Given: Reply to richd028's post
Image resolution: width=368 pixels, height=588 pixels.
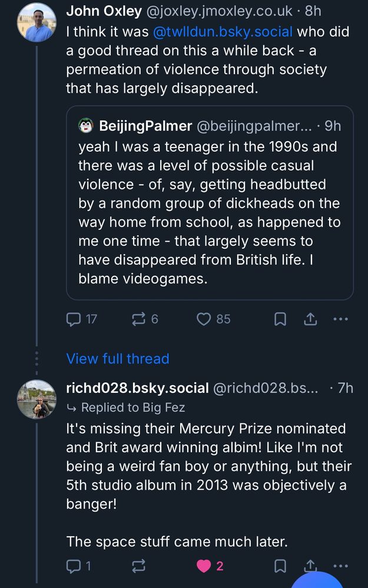Looking at the screenshot, I should tap(74, 566).
